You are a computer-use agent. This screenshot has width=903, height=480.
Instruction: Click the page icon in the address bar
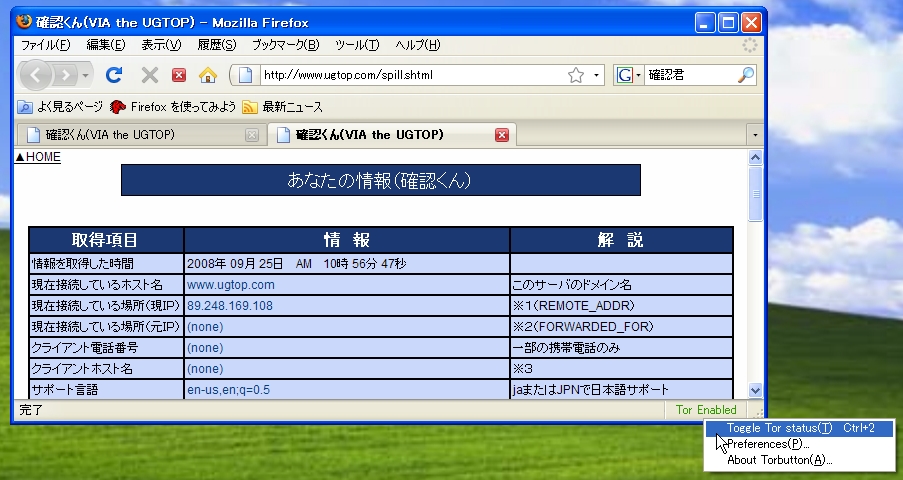pos(245,75)
